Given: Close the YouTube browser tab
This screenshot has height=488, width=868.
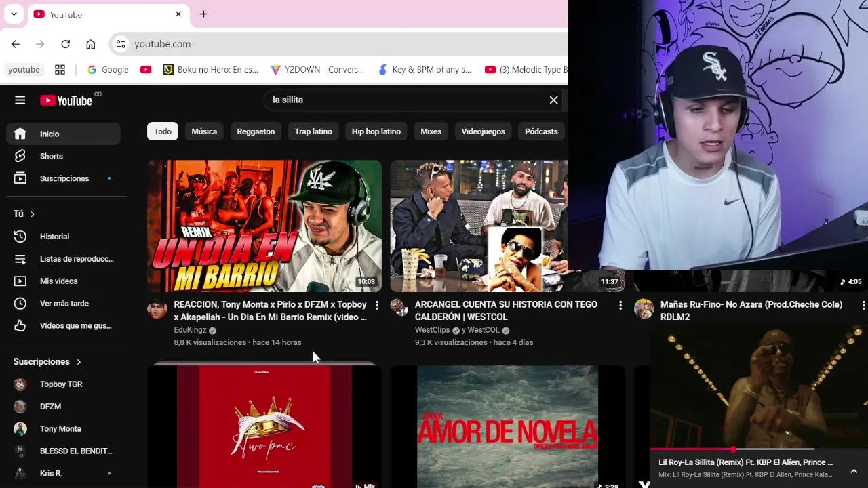Looking at the screenshot, I should pyautogui.click(x=178, y=14).
